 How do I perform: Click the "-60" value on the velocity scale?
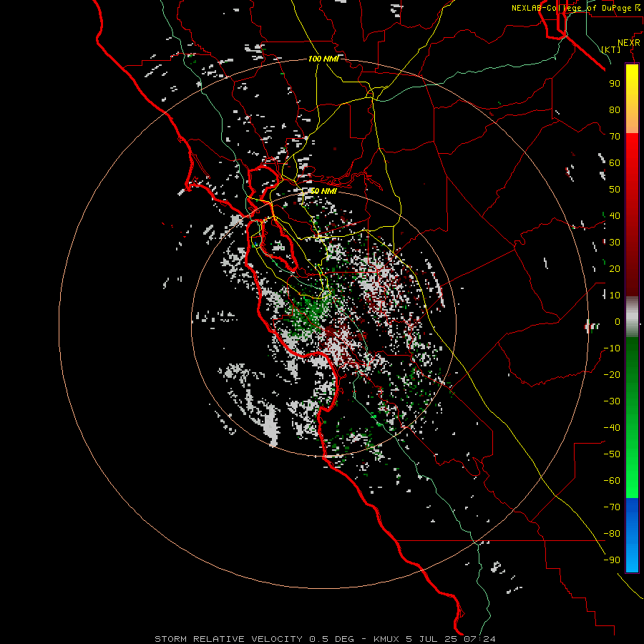pyautogui.click(x=612, y=481)
